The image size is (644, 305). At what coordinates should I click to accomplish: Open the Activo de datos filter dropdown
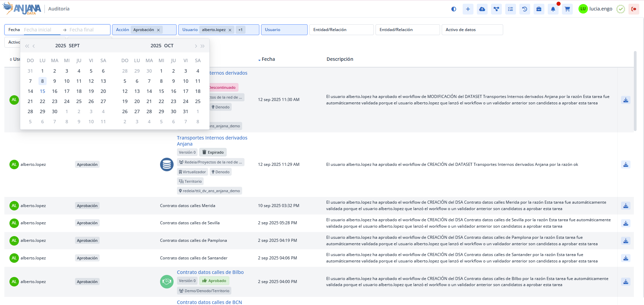(472, 30)
